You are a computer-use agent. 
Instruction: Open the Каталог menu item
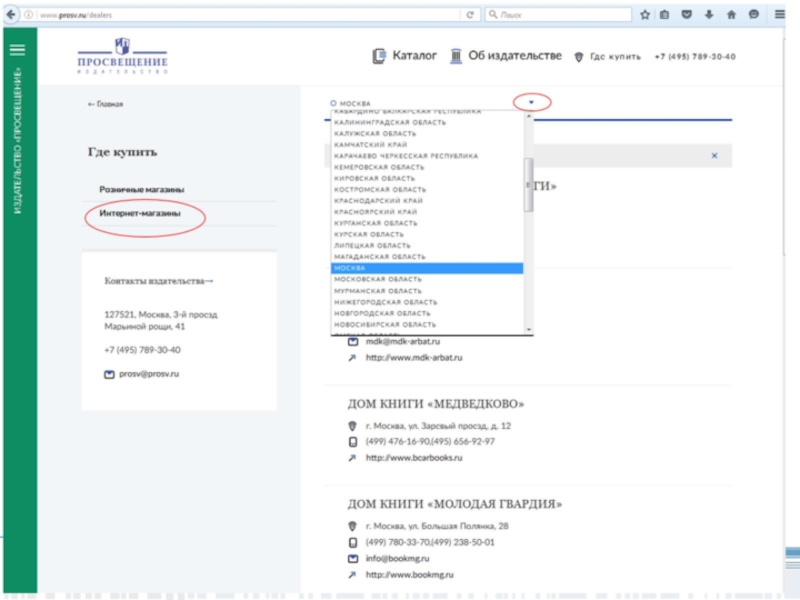tap(414, 56)
